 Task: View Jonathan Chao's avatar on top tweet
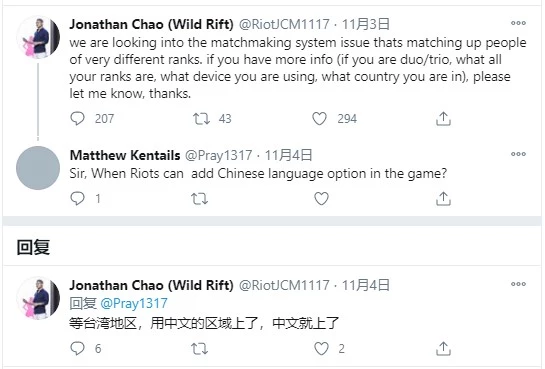[x=38, y=37]
